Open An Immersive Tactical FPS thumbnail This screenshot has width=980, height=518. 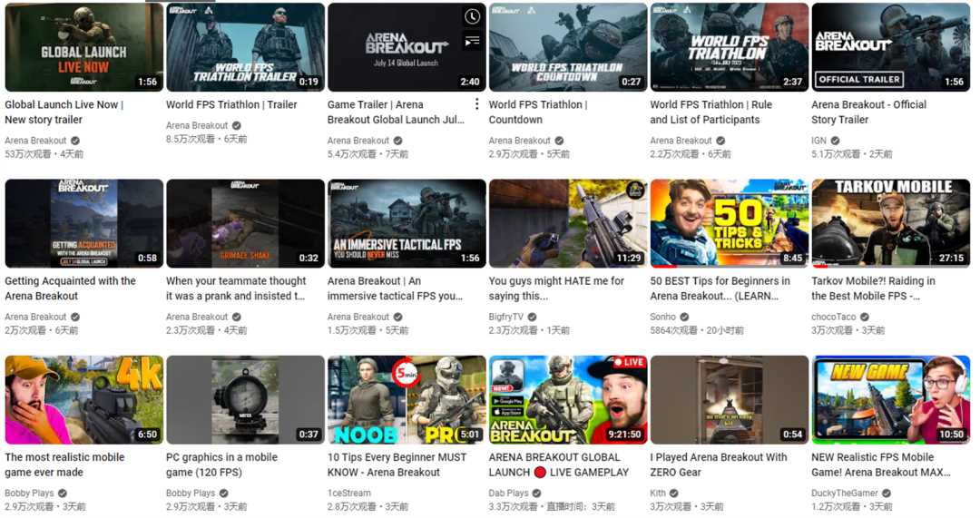pyautogui.click(x=407, y=224)
